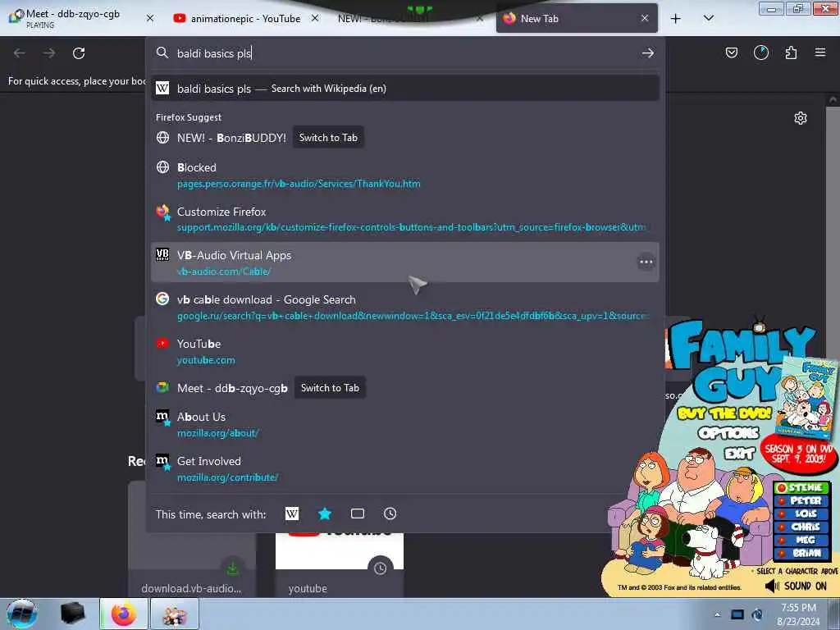Open the Get Involved mozilla.org suggestion
This screenshot has width=840, height=630.
[x=405, y=468]
